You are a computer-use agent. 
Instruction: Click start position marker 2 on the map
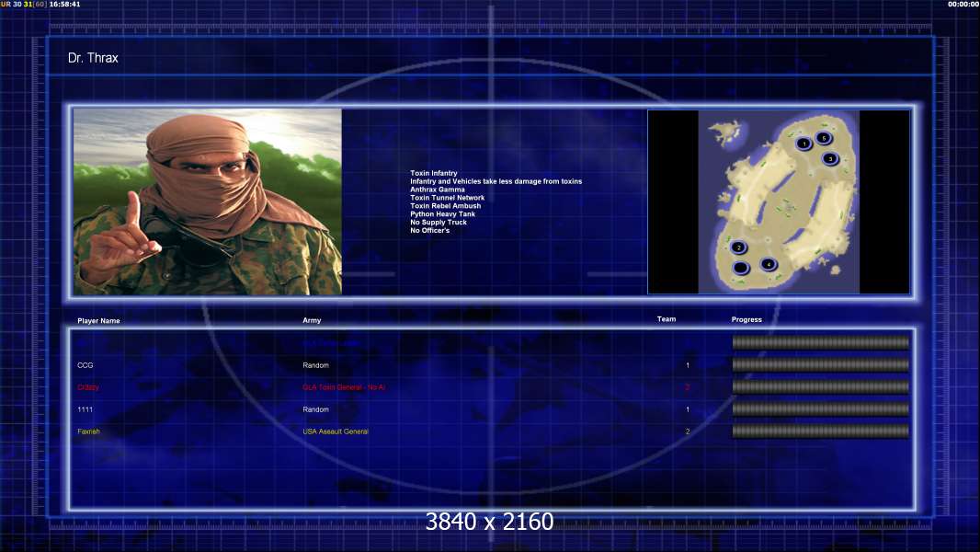(739, 247)
